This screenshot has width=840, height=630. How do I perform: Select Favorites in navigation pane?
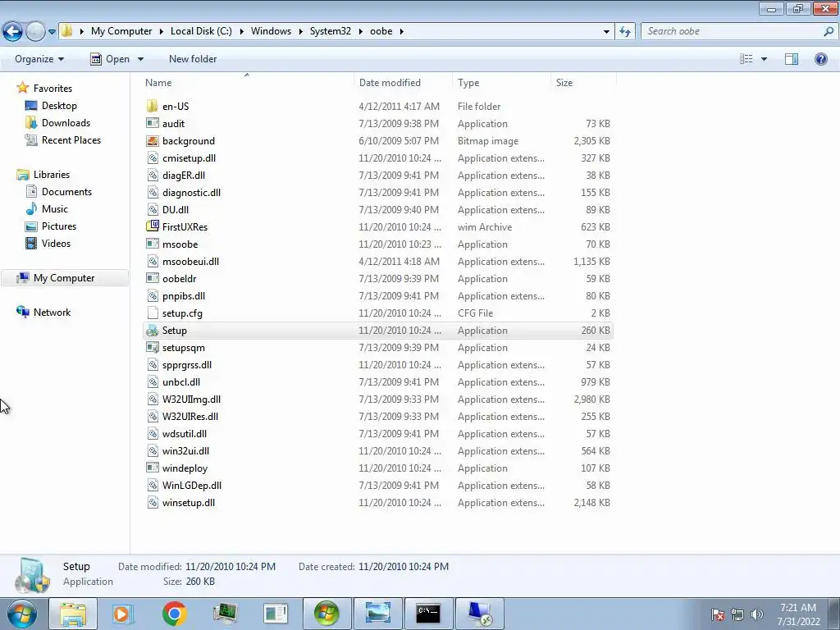(52, 89)
